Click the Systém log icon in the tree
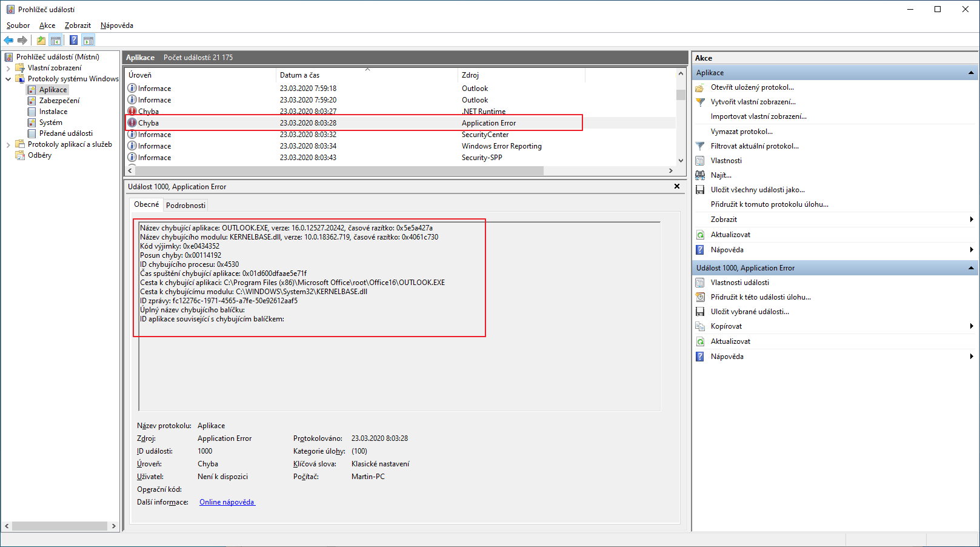The width and height of the screenshot is (980, 547). 32,122
